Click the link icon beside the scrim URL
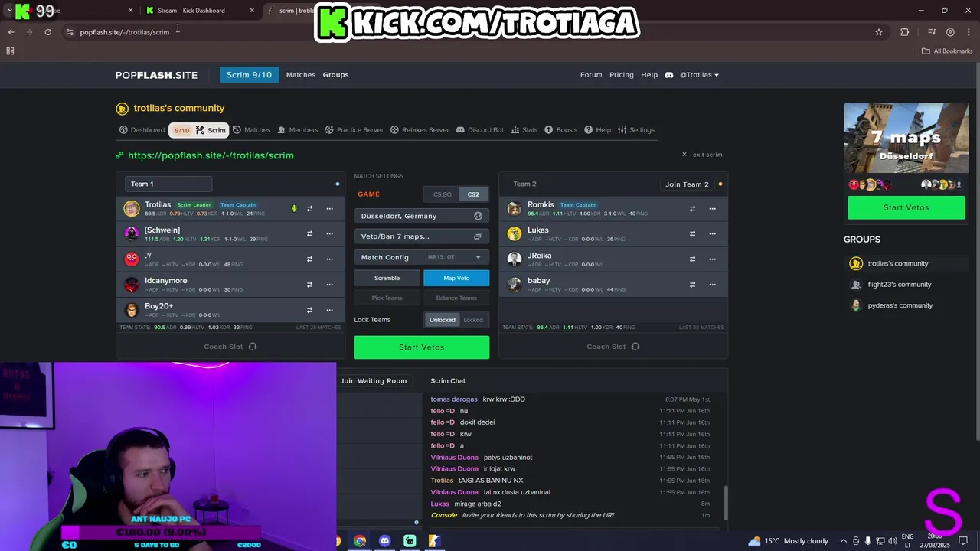The image size is (980, 551). tap(119, 155)
